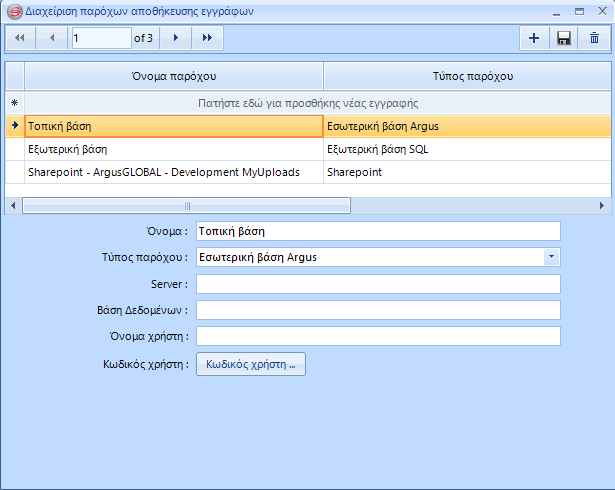Go to first record navigation button

point(19,38)
